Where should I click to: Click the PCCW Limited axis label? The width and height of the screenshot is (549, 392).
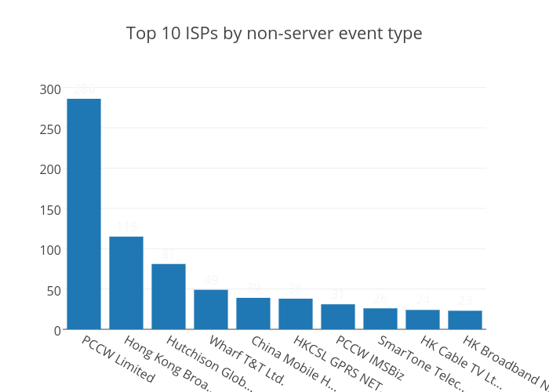click(118, 358)
